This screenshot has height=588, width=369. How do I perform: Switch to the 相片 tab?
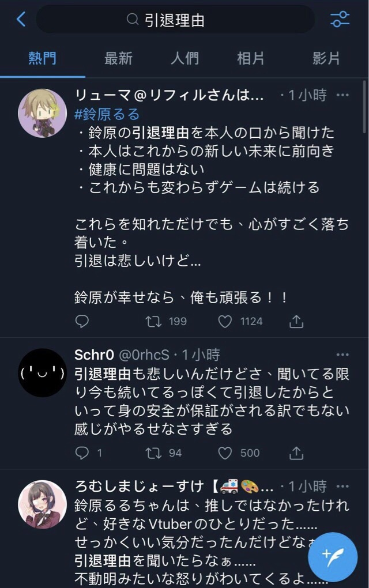(x=251, y=58)
